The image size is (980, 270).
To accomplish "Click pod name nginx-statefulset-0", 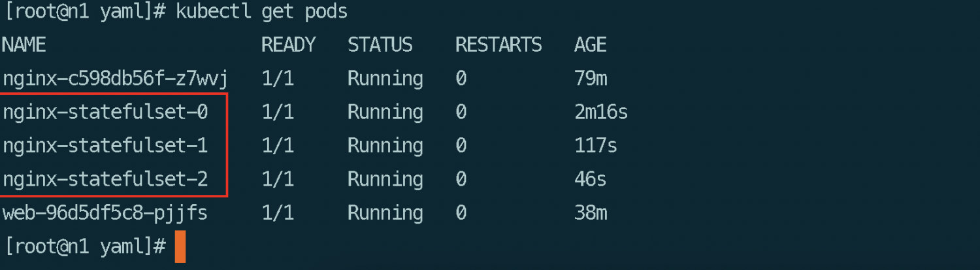I will [105, 112].
